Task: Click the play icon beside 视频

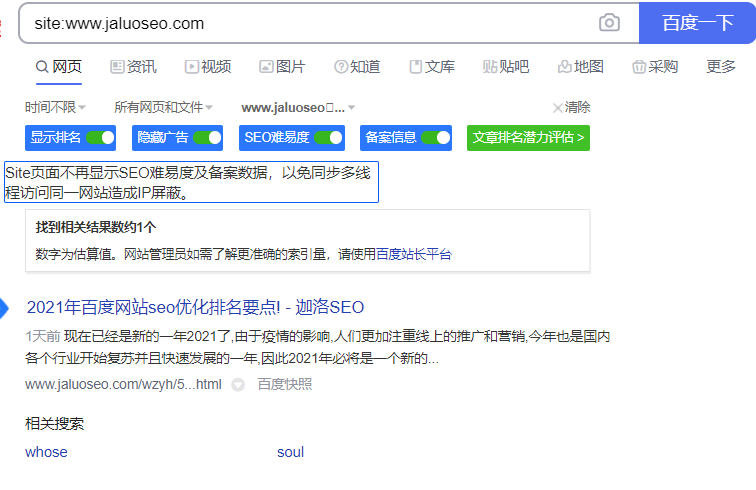Action: pyautogui.click(x=191, y=67)
